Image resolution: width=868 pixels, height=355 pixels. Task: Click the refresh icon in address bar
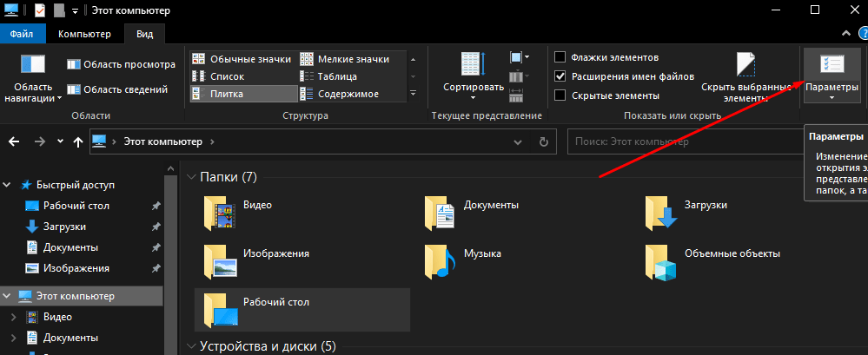[544, 141]
